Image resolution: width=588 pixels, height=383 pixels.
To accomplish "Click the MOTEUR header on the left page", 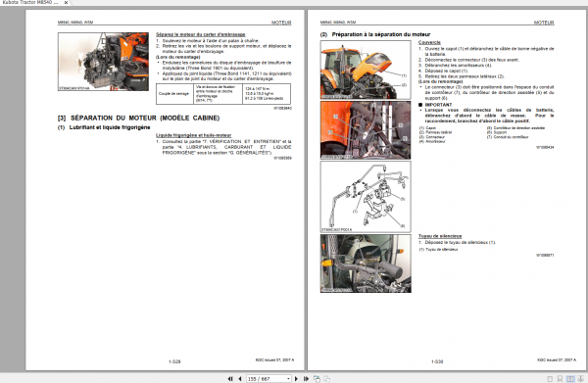I will click(281, 23).
